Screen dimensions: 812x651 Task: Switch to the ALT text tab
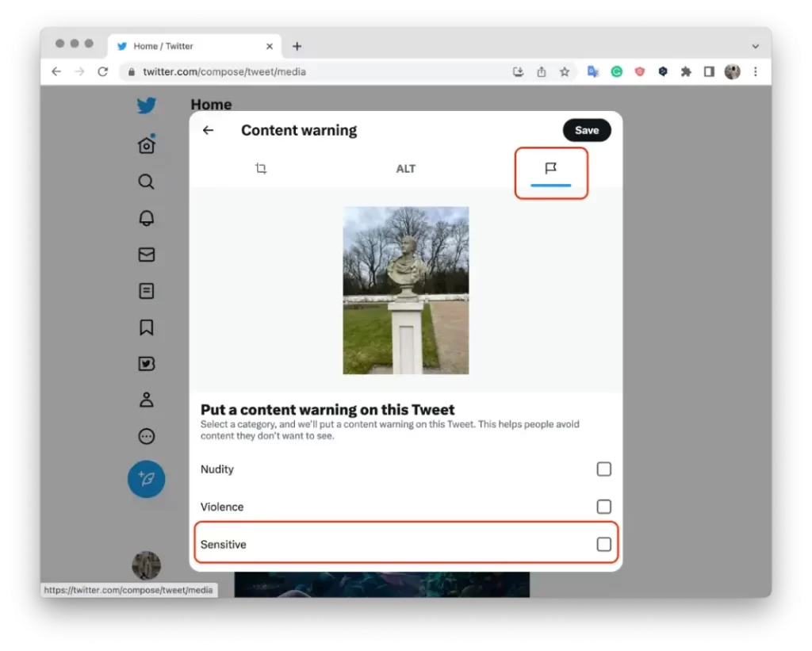[x=406, y=169]
